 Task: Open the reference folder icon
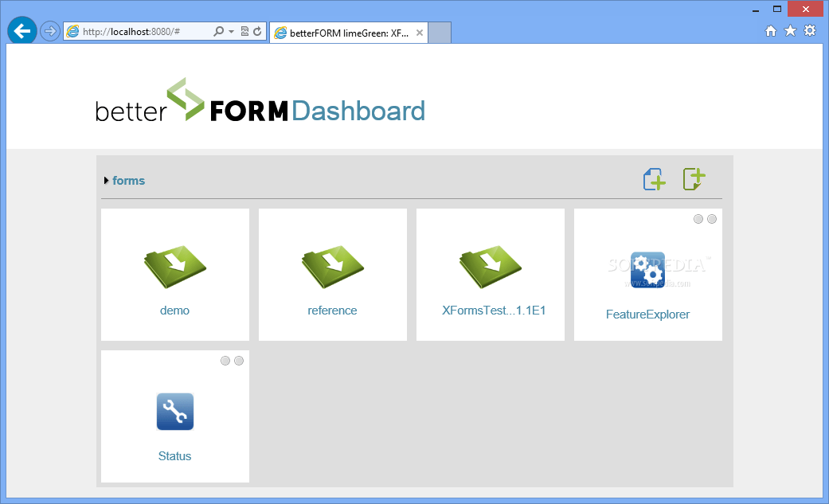pyautogui.click(x=333, y=267)
